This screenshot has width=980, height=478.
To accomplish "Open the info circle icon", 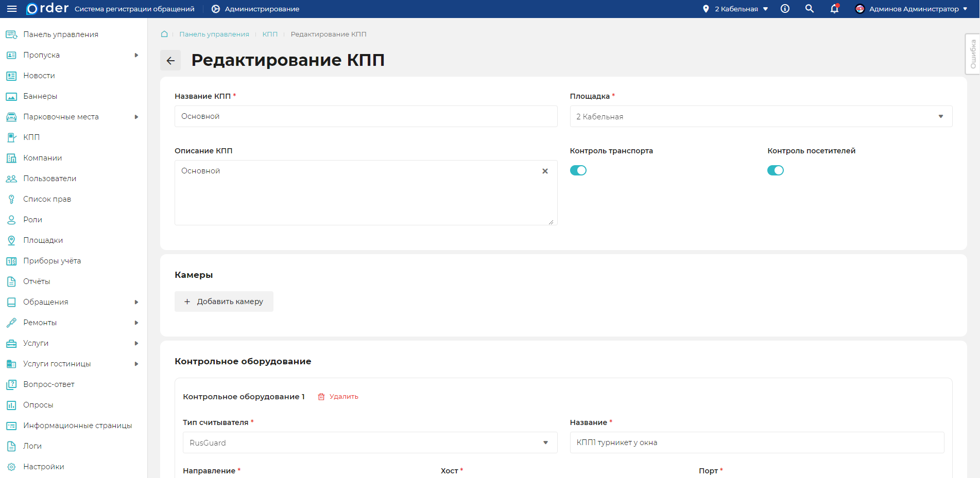I will click(785, 9).
